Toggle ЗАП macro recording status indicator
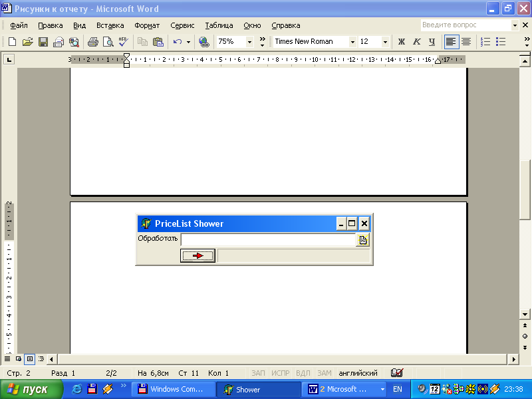This screenshot has height=399, width=532. (258, 373)
